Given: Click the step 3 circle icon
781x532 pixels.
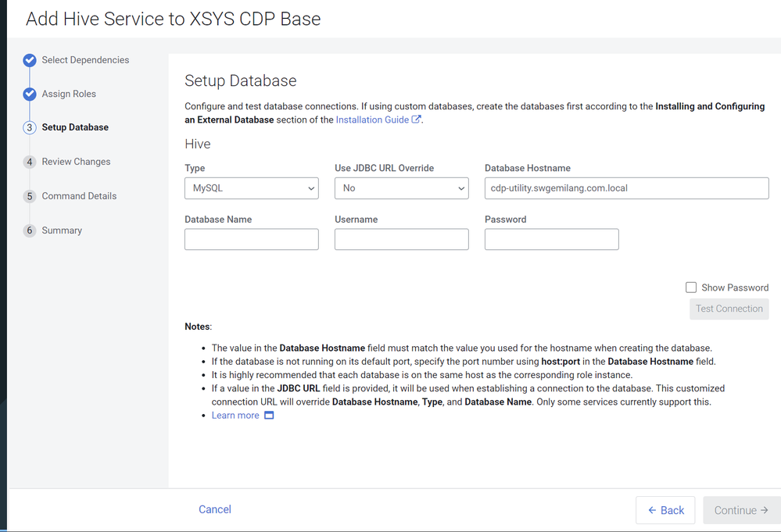Looking at the screenshot, I should [x=30, y=128].
